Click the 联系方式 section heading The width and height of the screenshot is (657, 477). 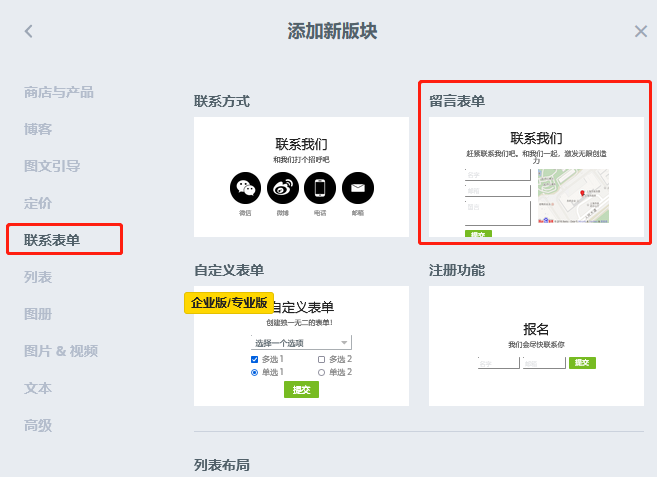pyautogui.click(x=222, y=101)
